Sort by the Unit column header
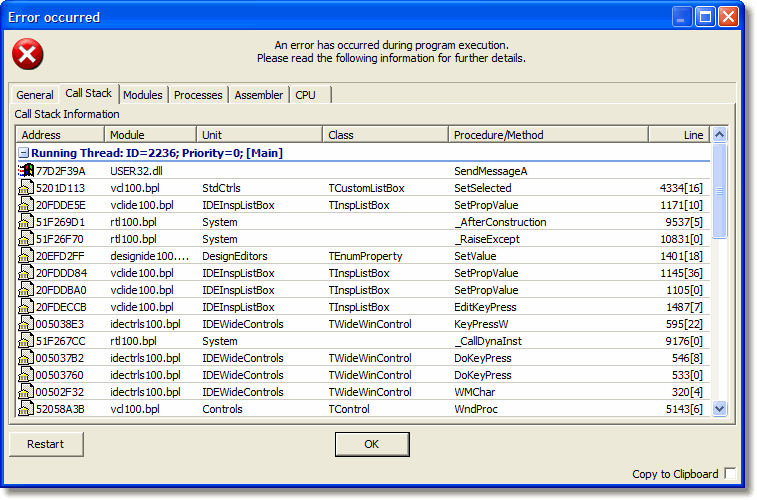Image resolution: width=757 pixels, height=500 pixels. click(259, 135)
